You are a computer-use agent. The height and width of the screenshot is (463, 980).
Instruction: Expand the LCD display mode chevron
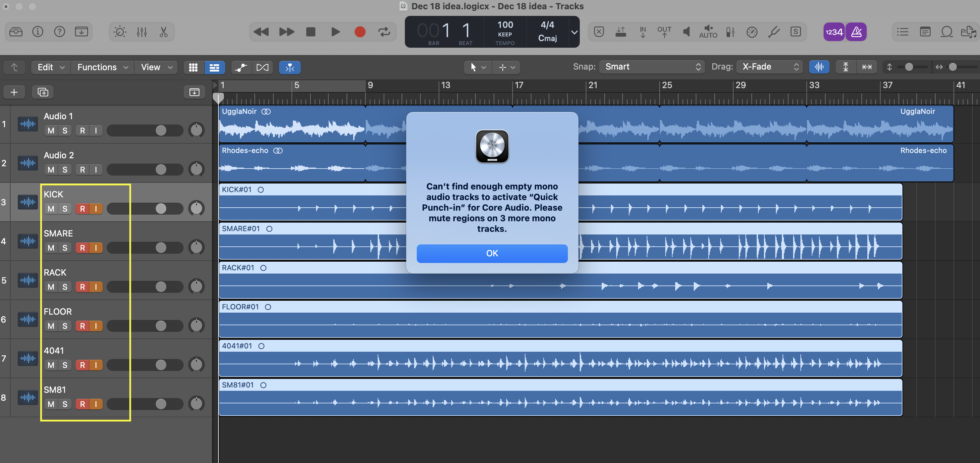(574, 32)
